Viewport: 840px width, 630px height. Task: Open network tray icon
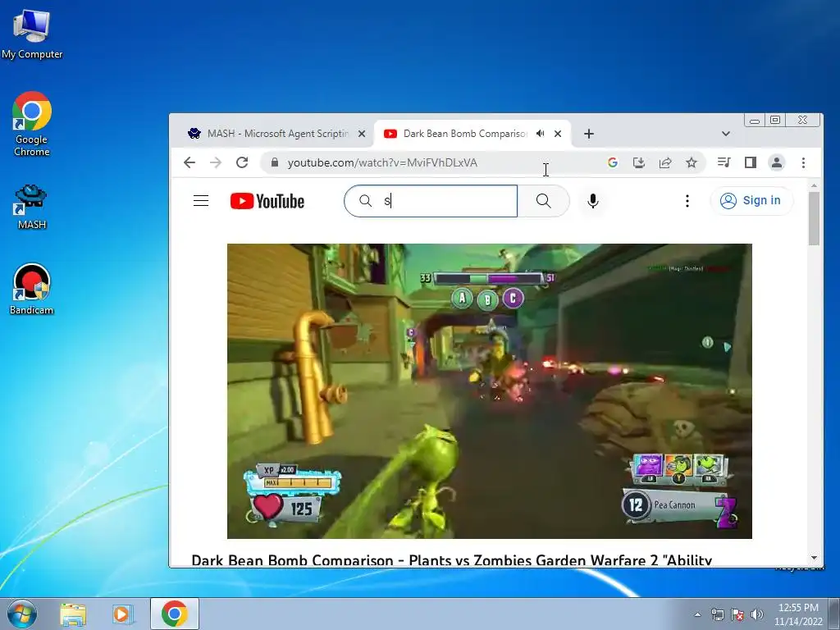(717, 614)
